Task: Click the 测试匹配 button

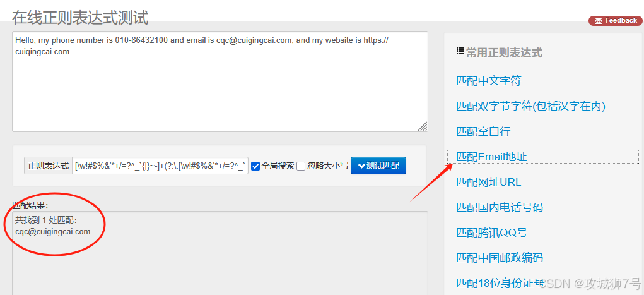Action: click(378, 166)
